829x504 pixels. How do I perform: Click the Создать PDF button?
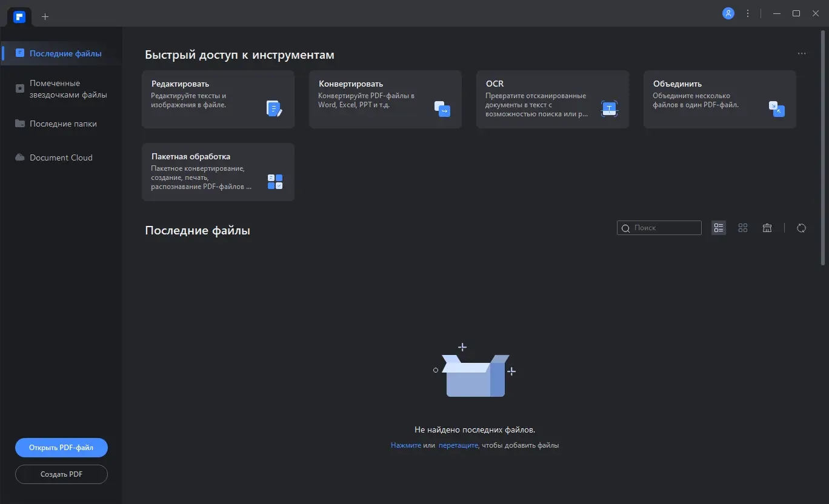pyautogui.click(x=61, y=474)
